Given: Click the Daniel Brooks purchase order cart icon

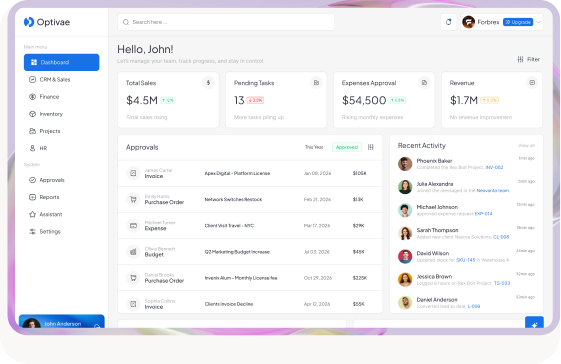Looking at the screenshot, I should tap(133, 278).
